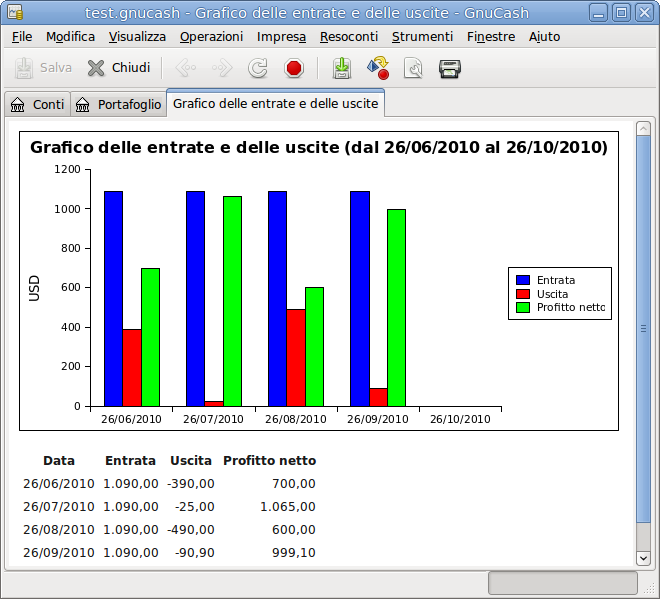Screen dimensions: 660x599
Task: Switch to the Conti tab
Action: [x=37, y=104]
